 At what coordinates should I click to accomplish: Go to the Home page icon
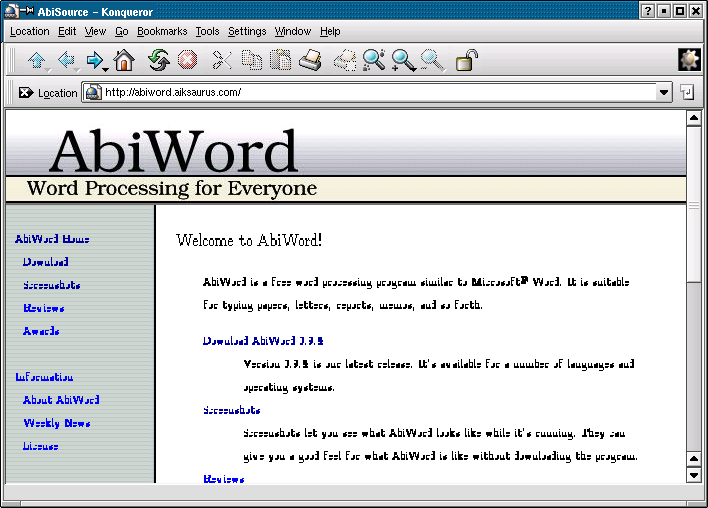[124, 61]
